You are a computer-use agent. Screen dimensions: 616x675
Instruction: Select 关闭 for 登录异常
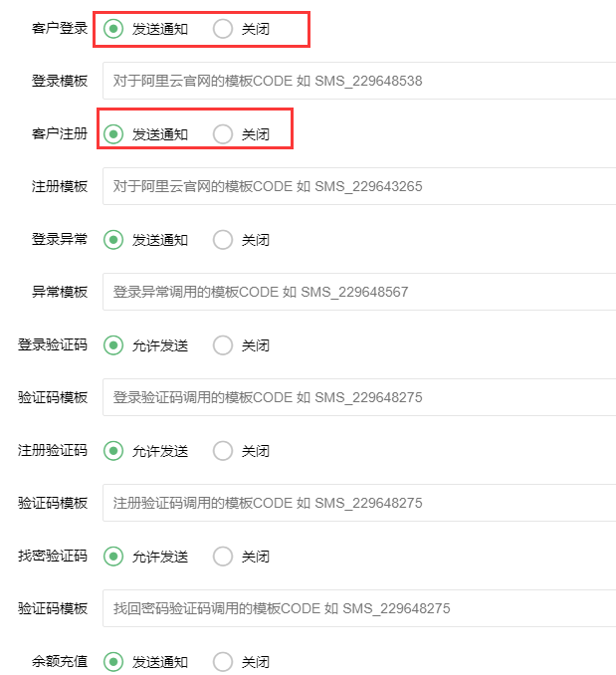coord(224,240)
